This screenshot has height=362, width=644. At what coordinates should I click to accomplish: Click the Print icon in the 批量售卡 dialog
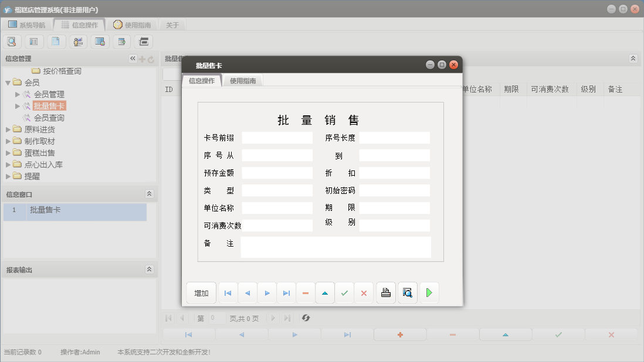coord(385,293)
